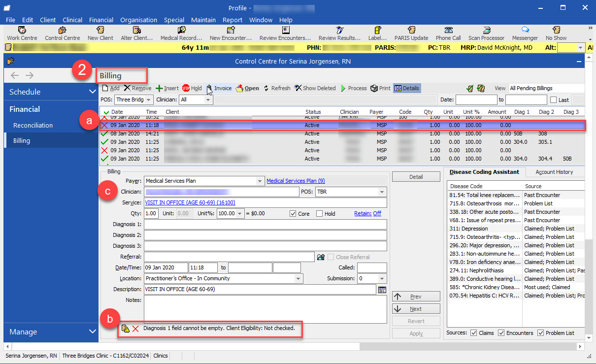596x364 pixels.
Task: Click the Medical Services Plan (9) link
Action: (x=296, y=181)
